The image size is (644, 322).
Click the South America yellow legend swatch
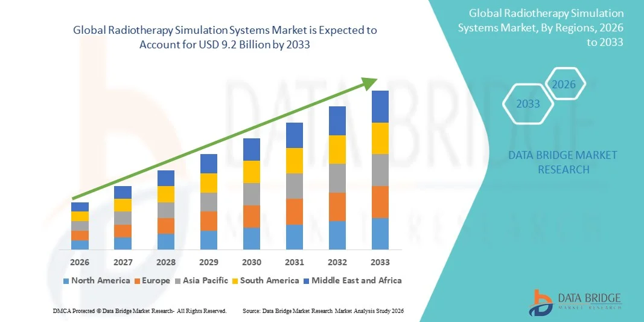(235, 282)
